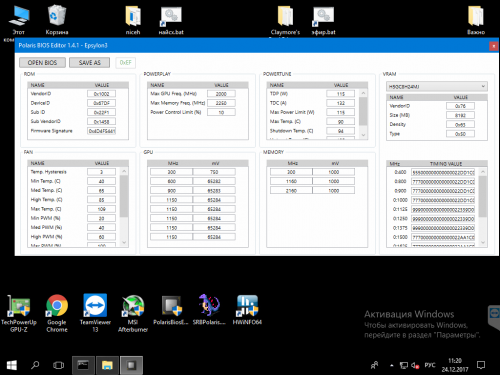The image size is (500, 375).
Task: Open the Claymore's folder icon
Action: [x=285, y=19]
